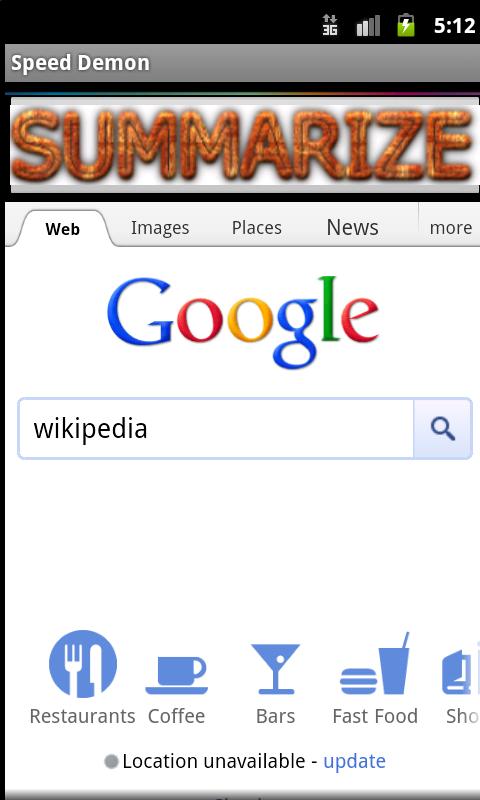Screen dimensions: 480x800
Task: Open the News tab
Action: (352, 227)
